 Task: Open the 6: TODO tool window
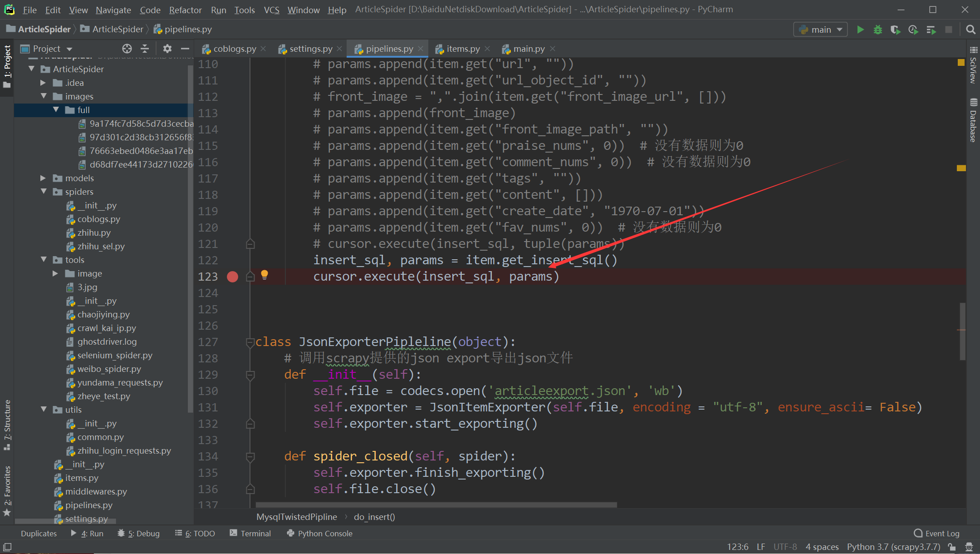coord(195,534)
